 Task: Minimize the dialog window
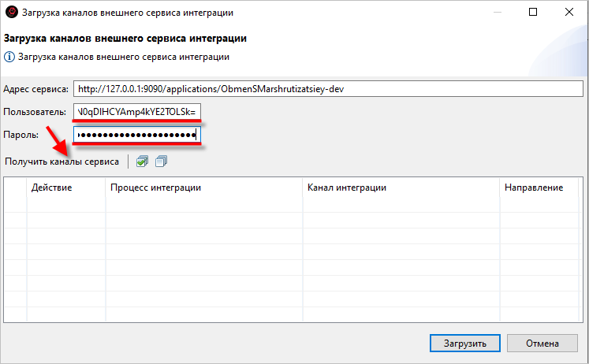(498, 13)
